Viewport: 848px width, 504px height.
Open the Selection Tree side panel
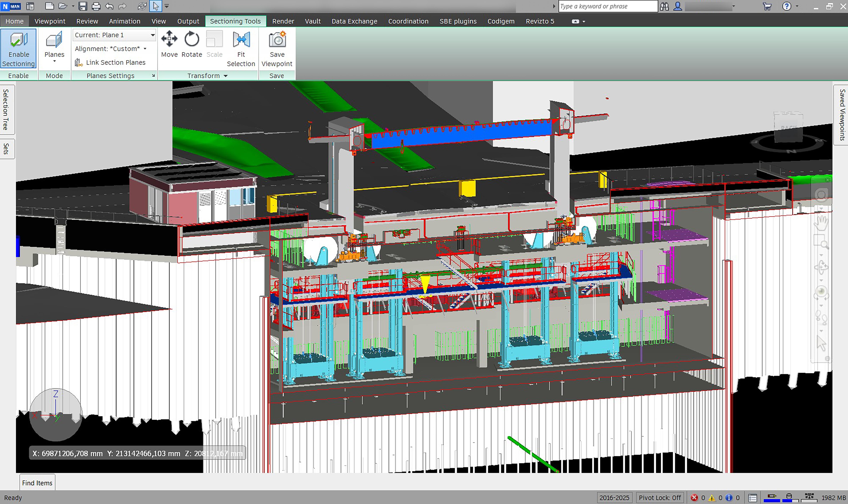[x=6, y=109]
